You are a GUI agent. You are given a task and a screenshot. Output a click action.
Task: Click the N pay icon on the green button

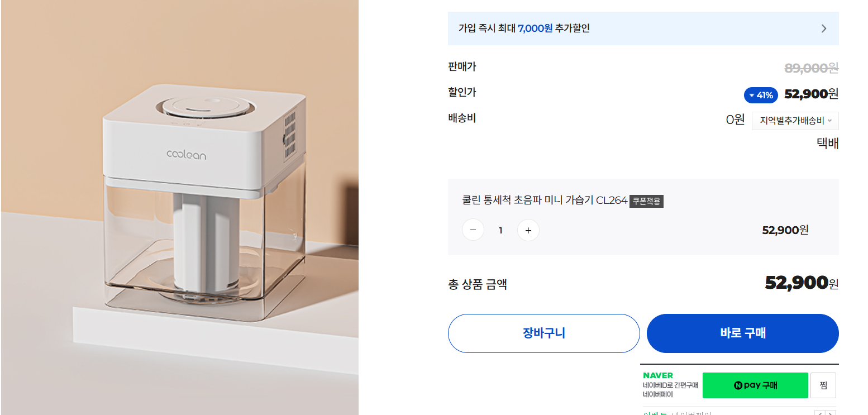click(738, 385)
